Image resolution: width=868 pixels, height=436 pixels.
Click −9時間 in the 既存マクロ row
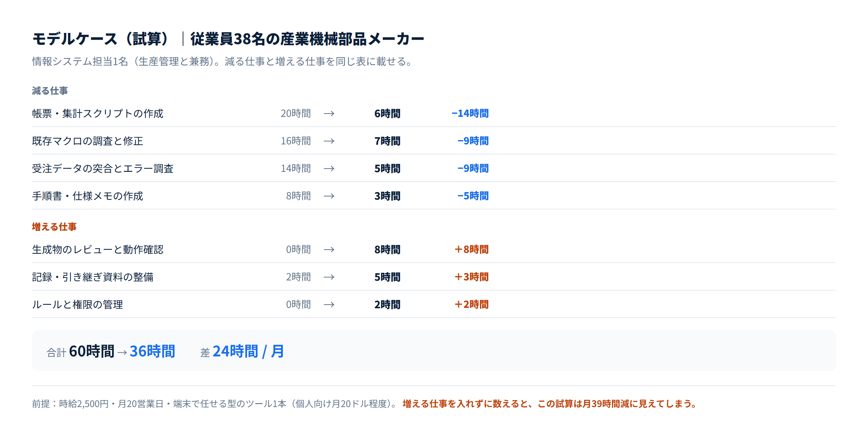473,141
